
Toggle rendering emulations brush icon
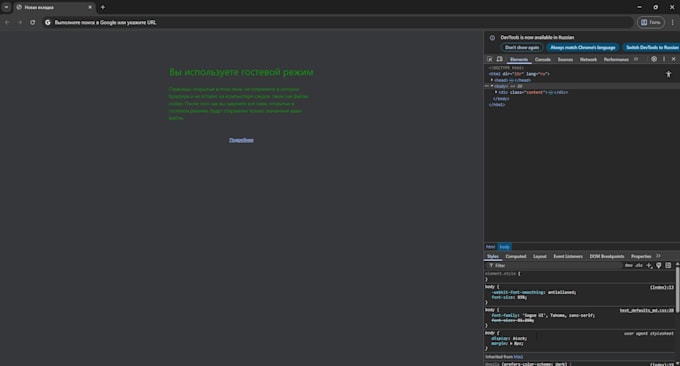[659, 265]
